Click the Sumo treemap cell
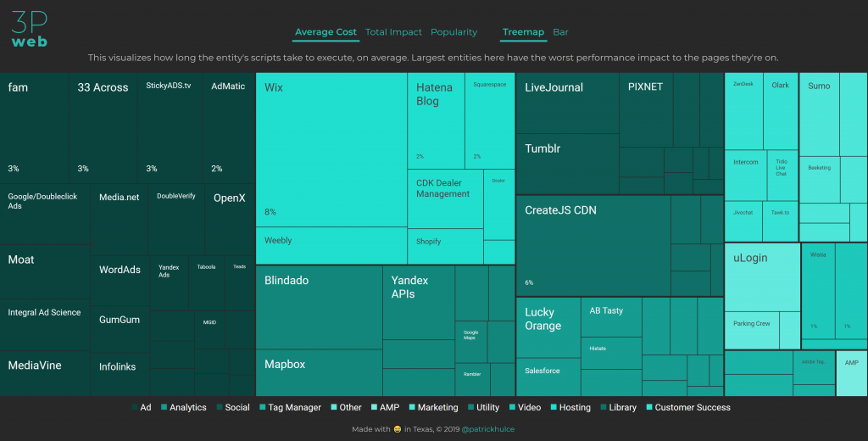The width and height of the screenshot is (868, 441). coord(820,114)
